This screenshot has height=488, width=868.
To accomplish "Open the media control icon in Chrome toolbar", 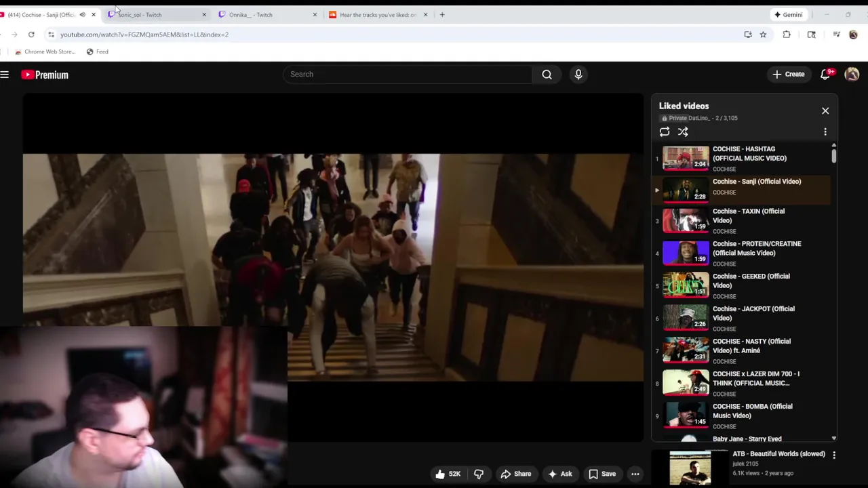I will (836, 35).
